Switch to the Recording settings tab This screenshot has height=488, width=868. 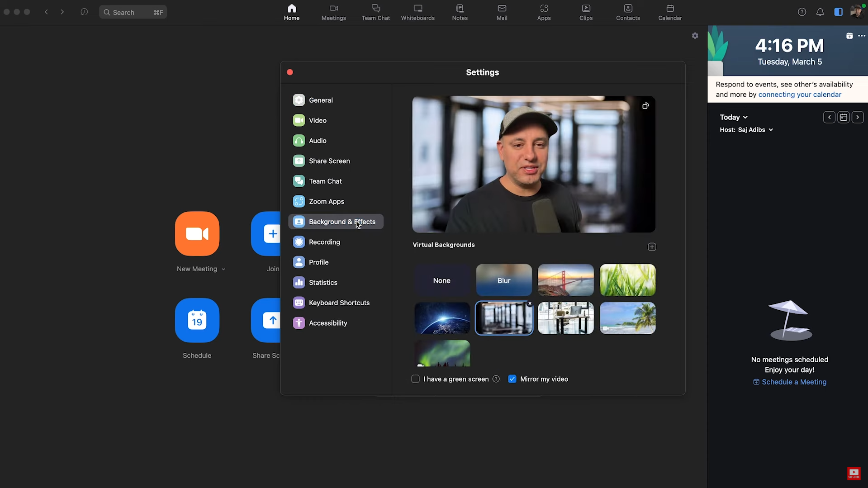click(324, 242)
